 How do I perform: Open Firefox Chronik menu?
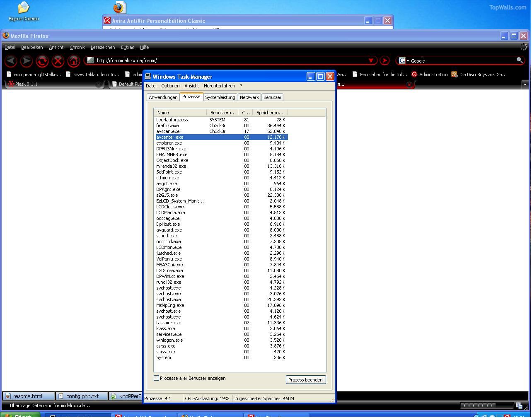(77, 47)
